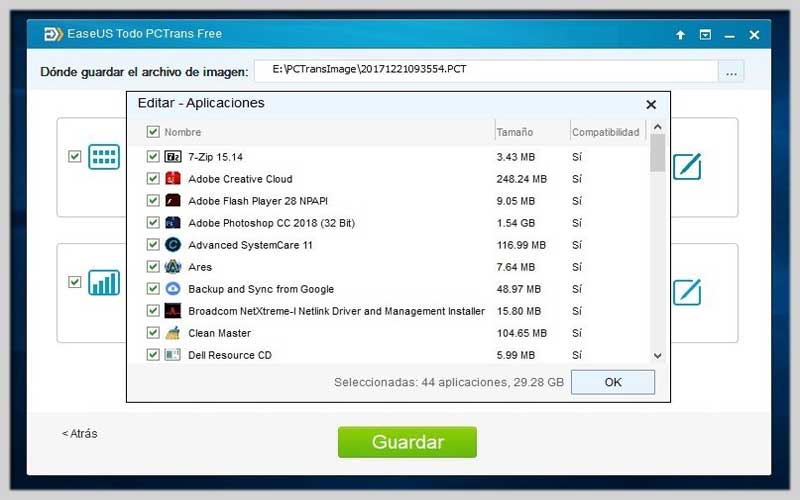This screenshot has width=800, height=500.
Task: Open the title bar dropdown menu icon
Action: tap(705, 35)
